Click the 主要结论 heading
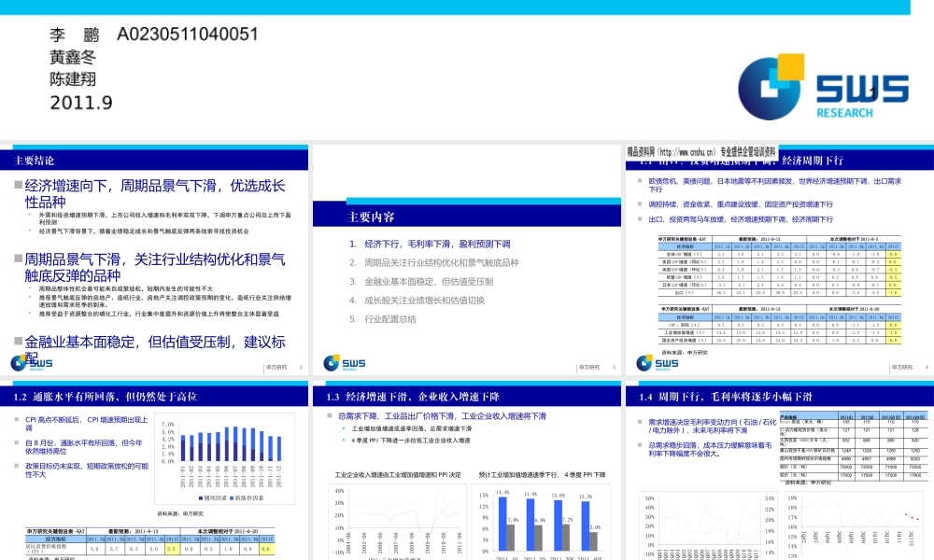 [x=34, y=161]
